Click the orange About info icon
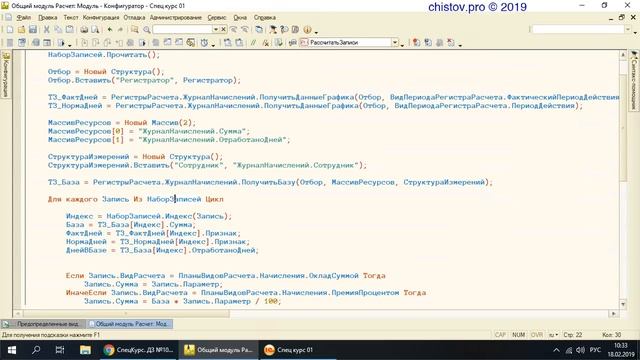Image resolution: width=640 pixels, height=360 pixels. point(307,29)
